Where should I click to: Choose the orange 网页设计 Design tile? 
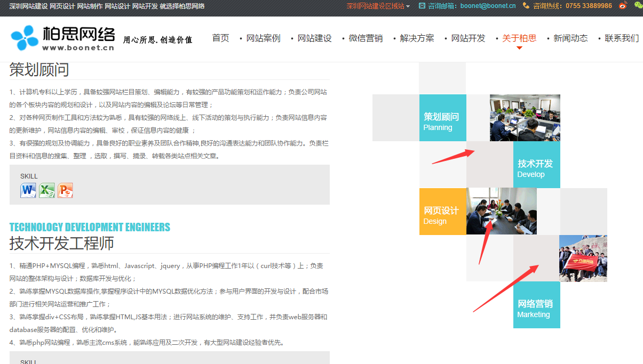pos(442,212)
